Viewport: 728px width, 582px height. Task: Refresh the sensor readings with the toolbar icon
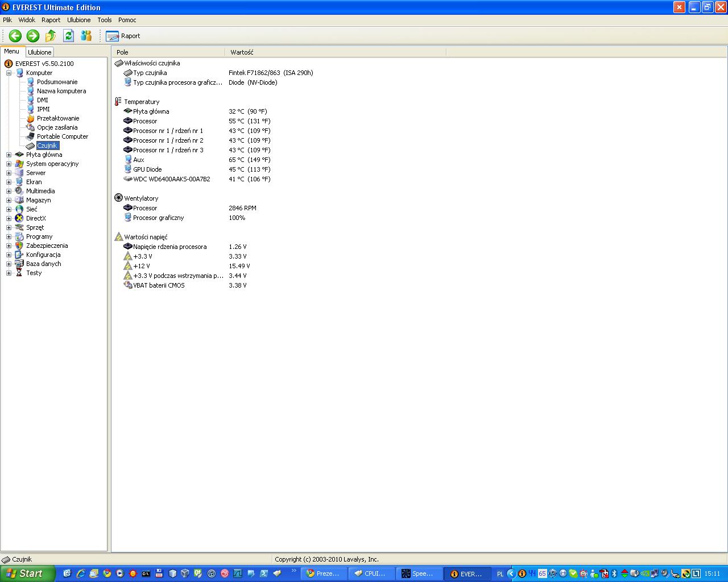[x=69, y=36]
